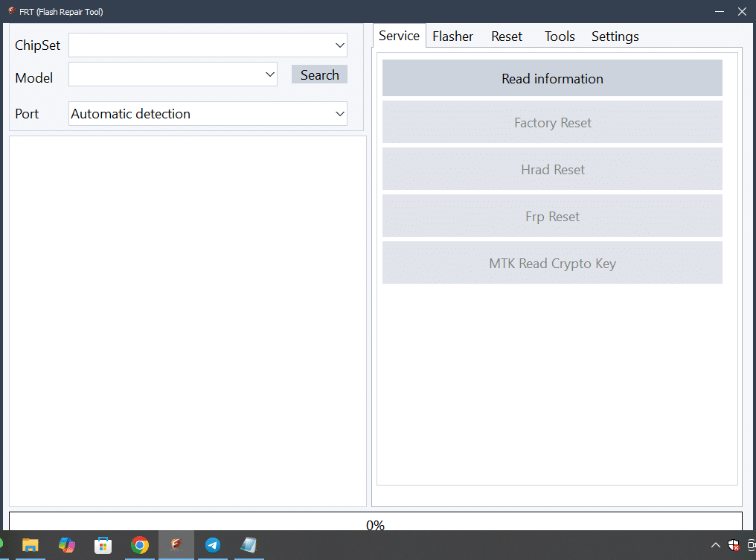The image size is (756, 560).
Task: Open Notepad from the taskbar
Action: click(249, 545)
